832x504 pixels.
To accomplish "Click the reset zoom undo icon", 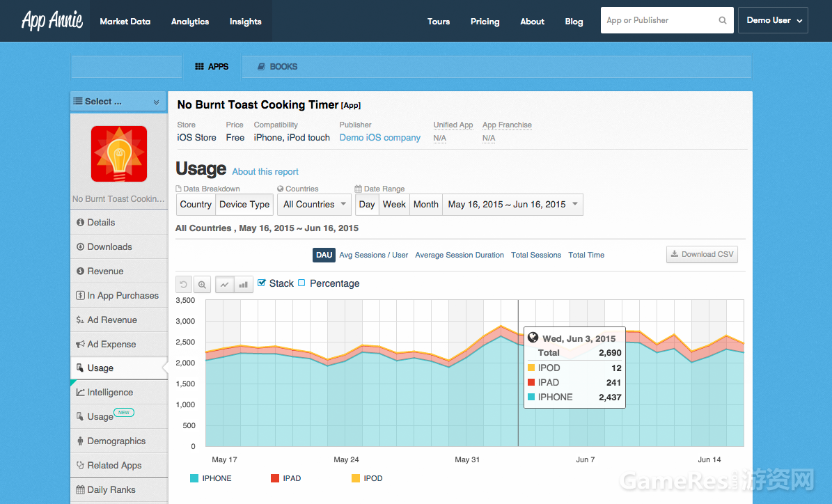I will (x=184, y=284).
